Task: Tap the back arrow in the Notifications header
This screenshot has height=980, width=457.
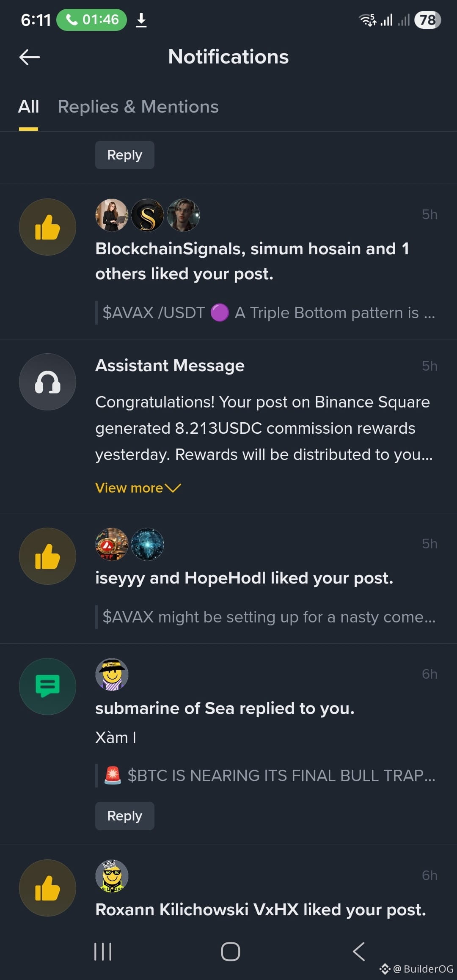Action: [x=30, y=57]
